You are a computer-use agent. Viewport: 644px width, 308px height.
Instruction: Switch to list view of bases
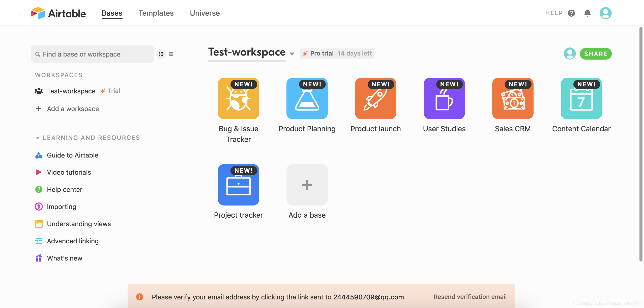coord(171,54)
